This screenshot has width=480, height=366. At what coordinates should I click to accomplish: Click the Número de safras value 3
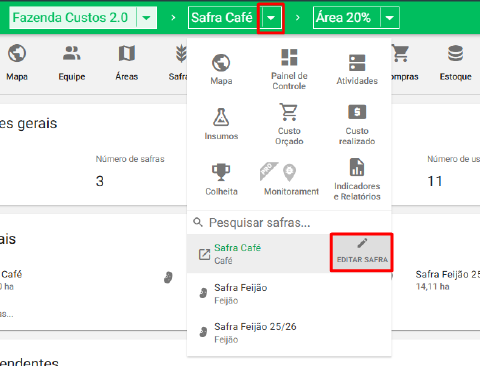pyautogui.click(x=100, y=181)
